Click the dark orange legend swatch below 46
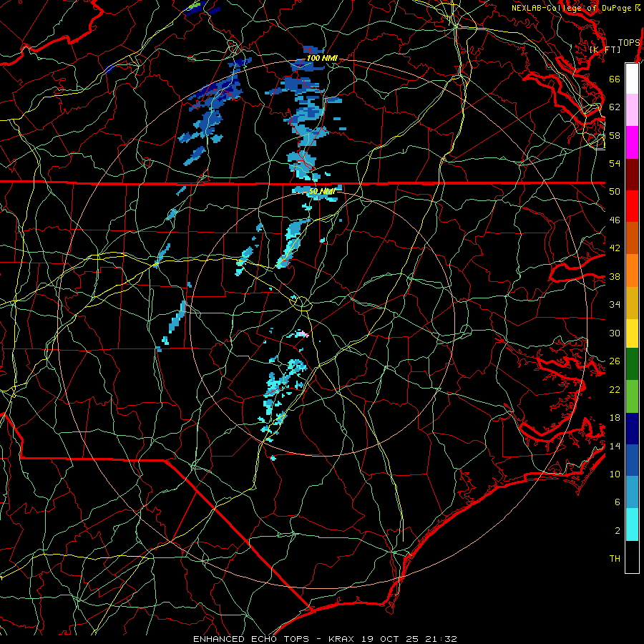Viewport: 644px width, 644px height. (632, 238)
